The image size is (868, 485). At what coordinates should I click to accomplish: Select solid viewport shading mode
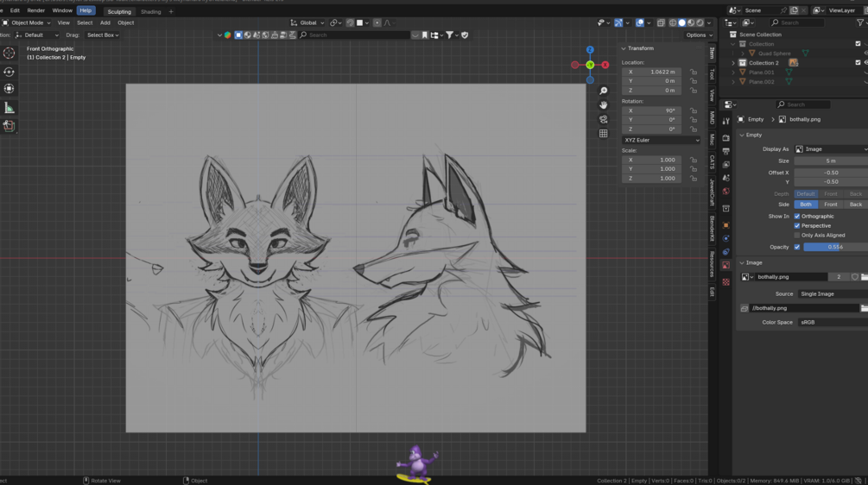pos(682,22)
